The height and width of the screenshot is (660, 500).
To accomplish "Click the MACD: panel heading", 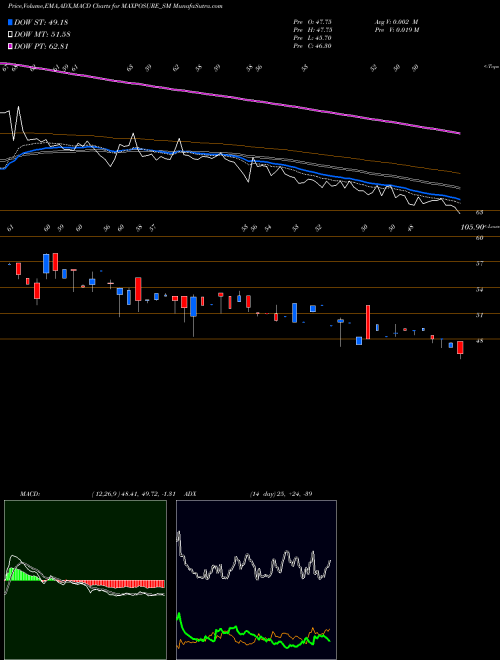I will [x=30, y=494].
